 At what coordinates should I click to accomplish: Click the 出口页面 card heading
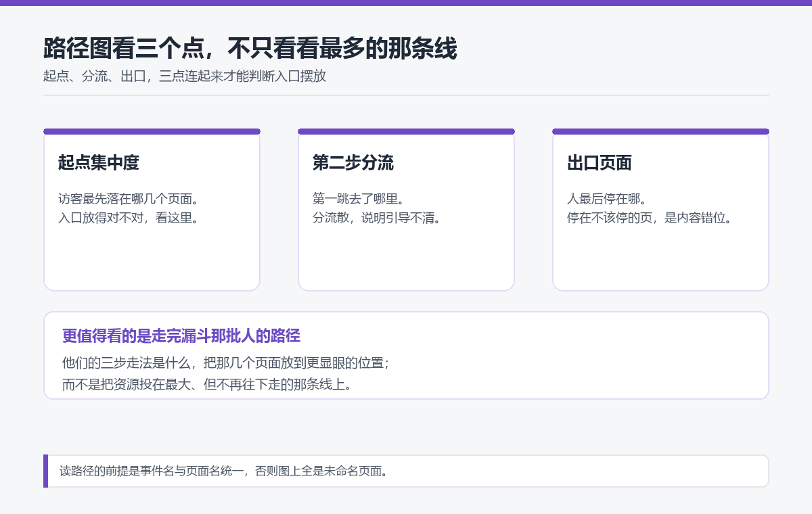tap(600, 163)
